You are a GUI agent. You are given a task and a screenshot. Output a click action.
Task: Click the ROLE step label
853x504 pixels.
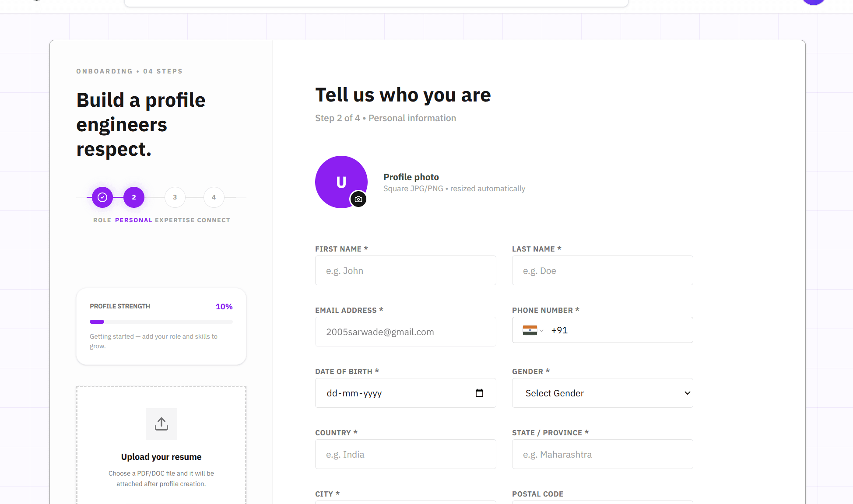click(x=102, y=220)
